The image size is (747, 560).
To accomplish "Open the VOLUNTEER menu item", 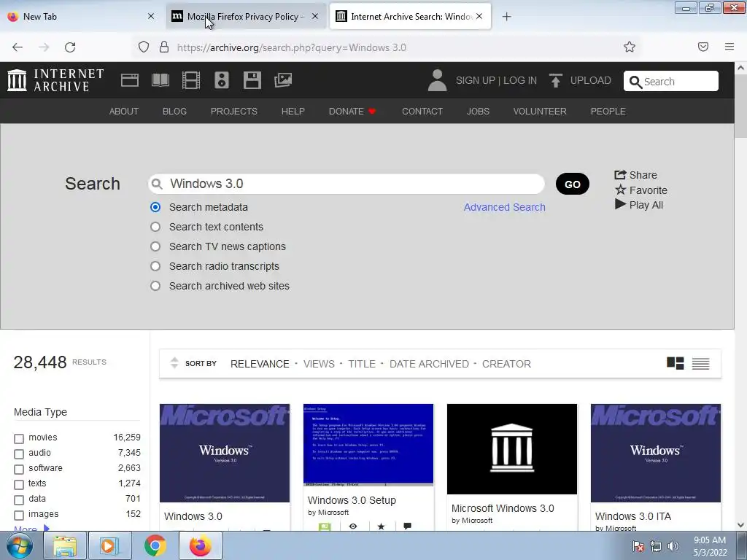I will (540, 111).
